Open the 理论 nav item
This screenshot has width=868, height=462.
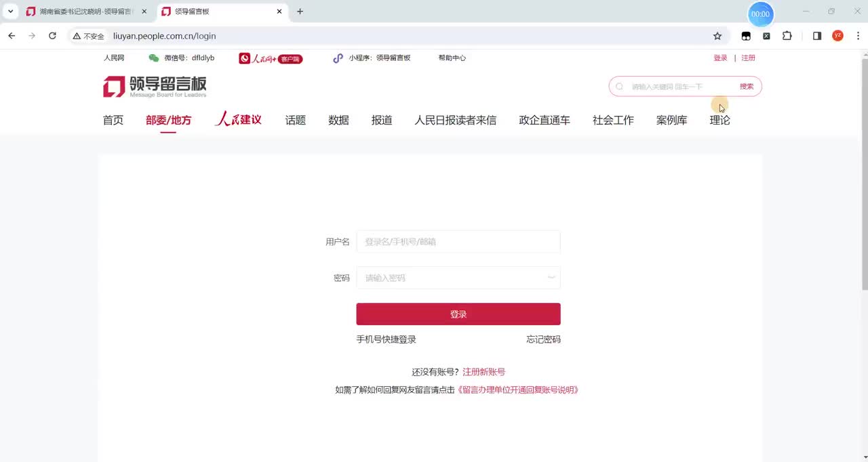(719, 120)
